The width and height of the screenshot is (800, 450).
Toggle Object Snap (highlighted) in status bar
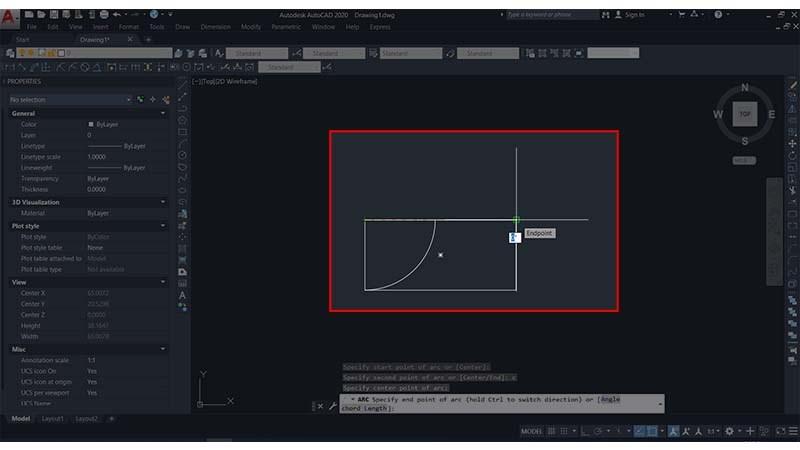[652, 431]
